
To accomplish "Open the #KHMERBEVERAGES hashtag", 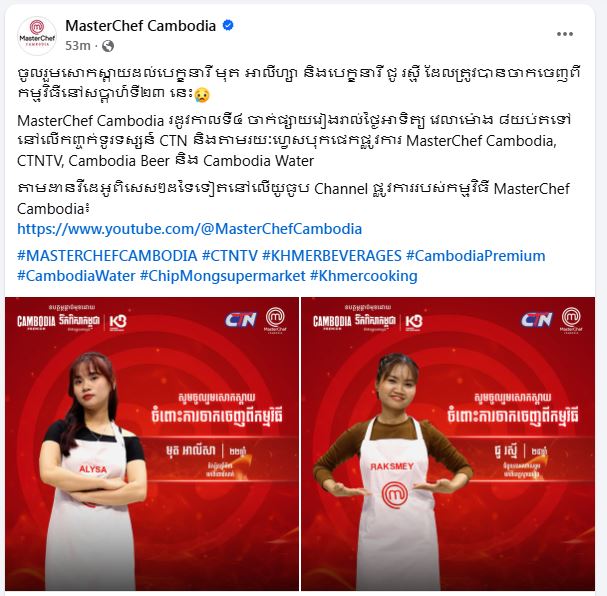I will click(x=332, y=256).
